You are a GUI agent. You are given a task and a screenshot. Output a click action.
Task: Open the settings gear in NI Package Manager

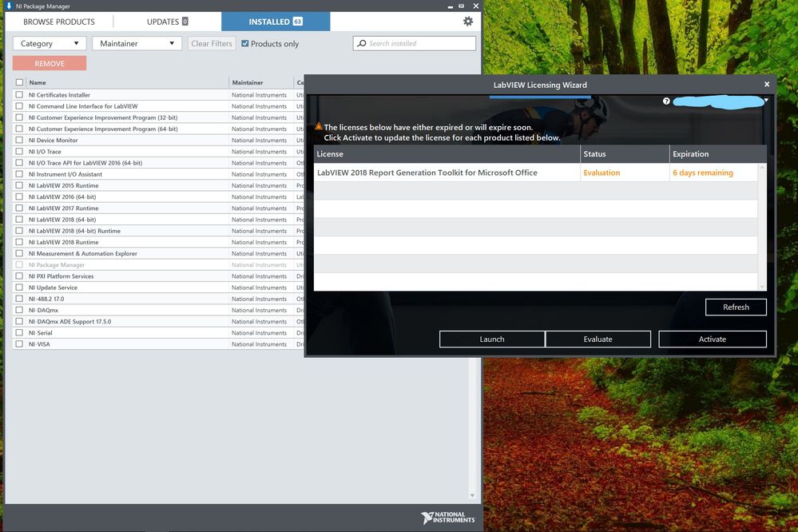coord(468,22)
